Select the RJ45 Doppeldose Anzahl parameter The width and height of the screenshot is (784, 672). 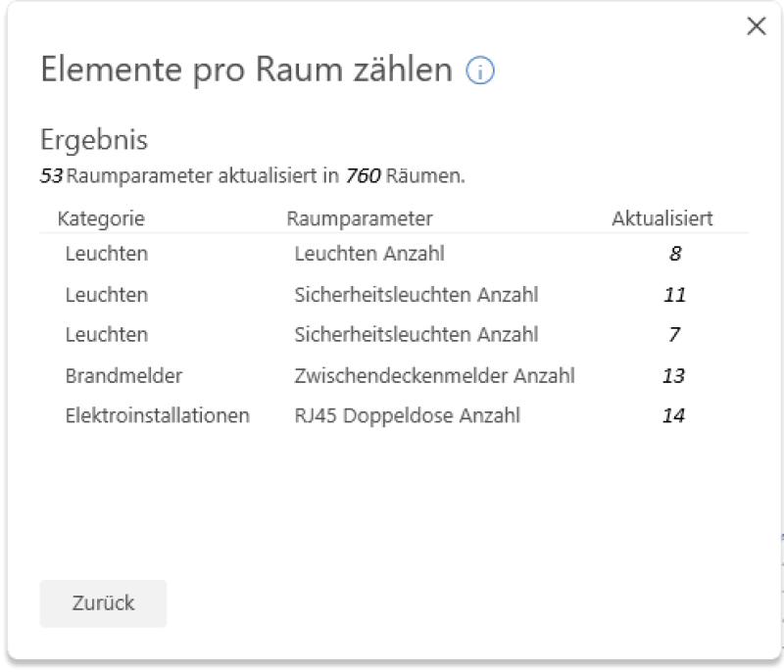pos(407,415)
